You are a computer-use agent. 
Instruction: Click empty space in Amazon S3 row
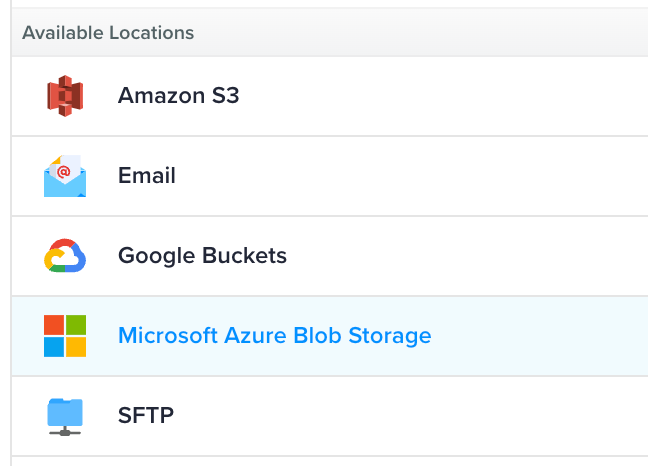(450, 96)
